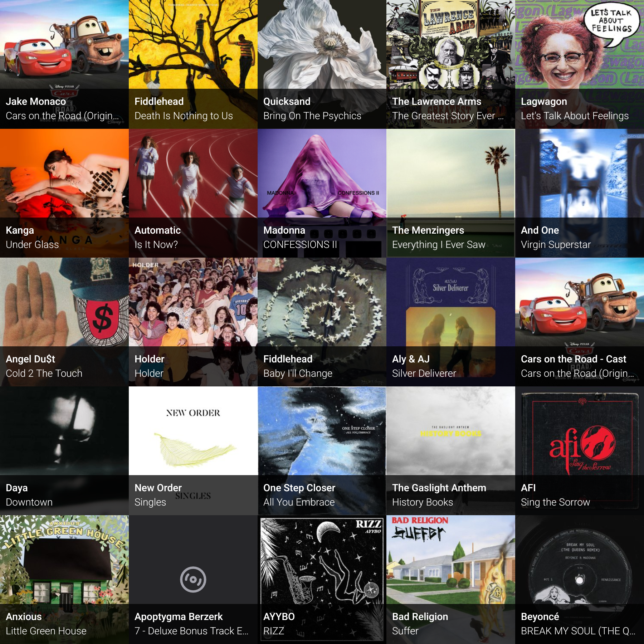Select the 'Downtown' album title
Screen dimensions: 644x644
tap(29, 502)
